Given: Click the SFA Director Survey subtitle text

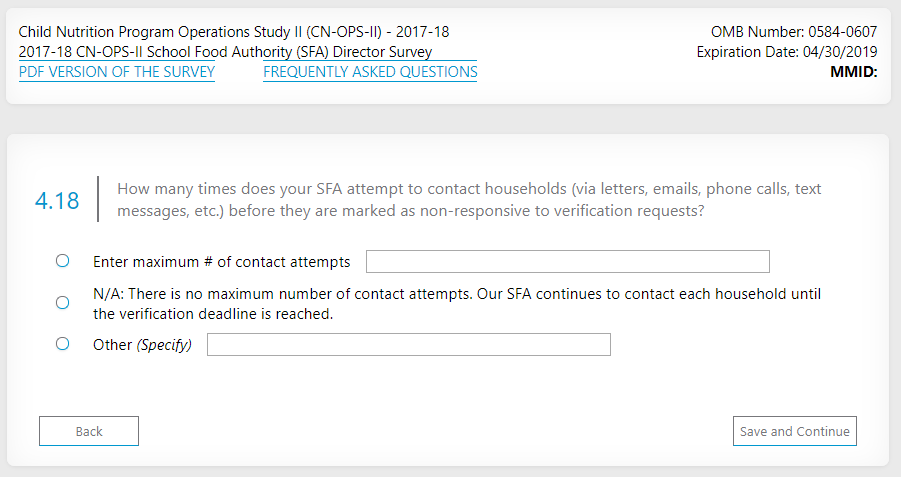Looking at the screenshot, I should click(x=225, y=52).
